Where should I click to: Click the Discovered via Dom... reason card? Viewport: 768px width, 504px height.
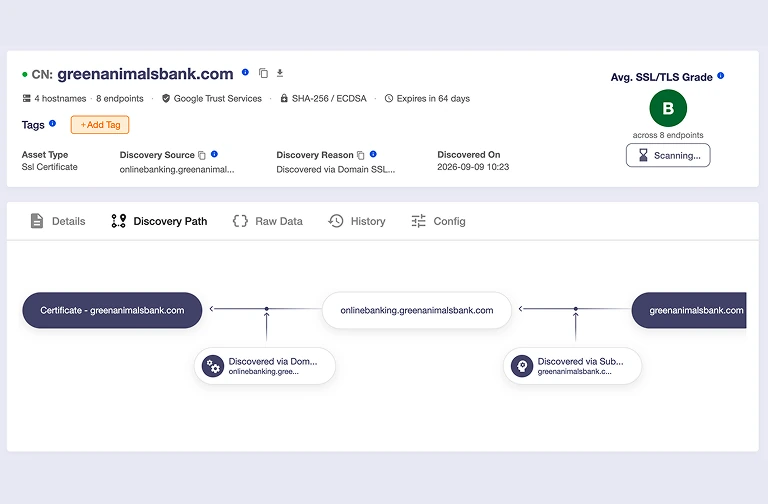coord(265,366)
